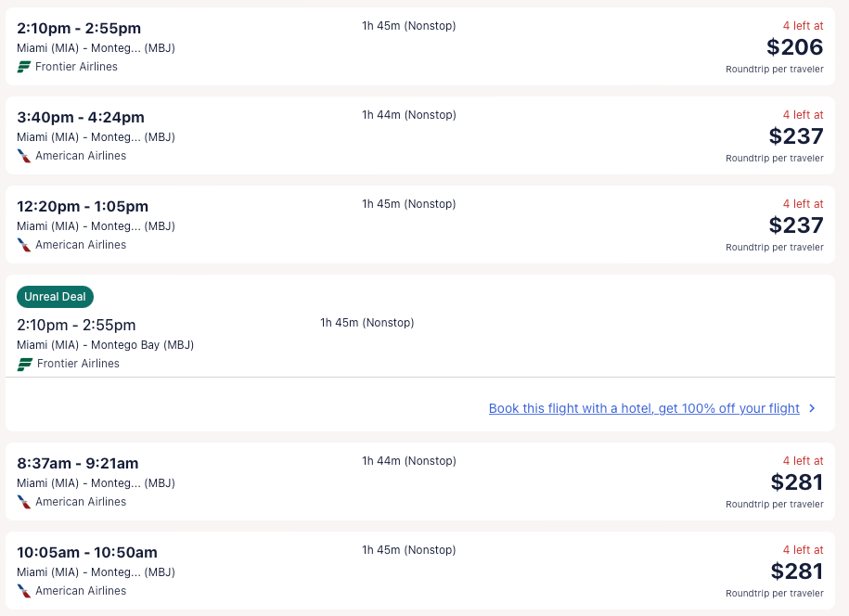Screen dimensions: 849x616
Task: Click American Airlines logo on 12:20pm flight
Action: pos(24,245)
